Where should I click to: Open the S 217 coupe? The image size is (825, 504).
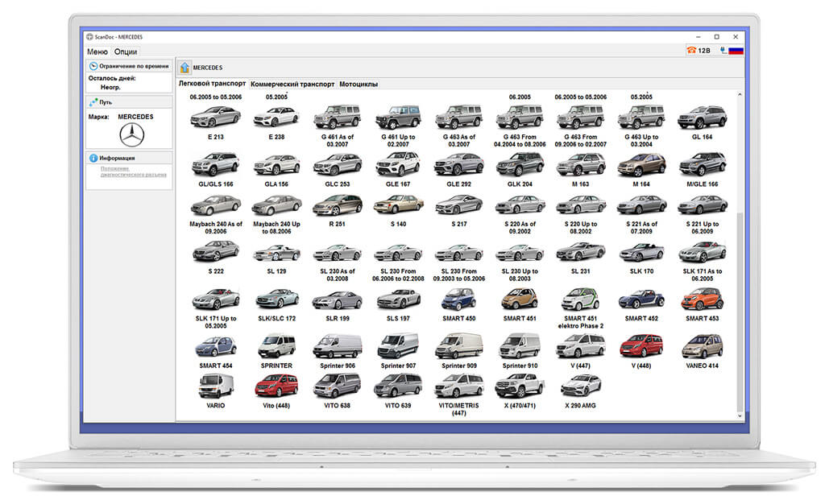click(458, 205)
